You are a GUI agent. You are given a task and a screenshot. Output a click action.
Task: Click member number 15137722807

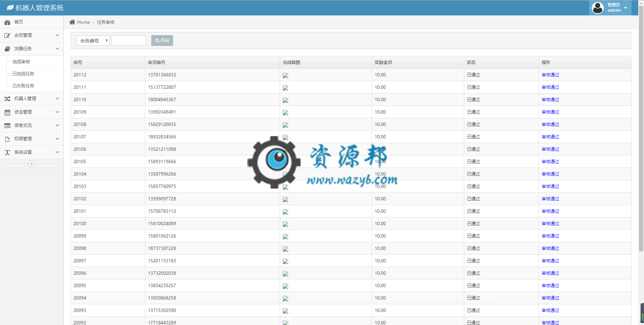click(x=162, y=87)
